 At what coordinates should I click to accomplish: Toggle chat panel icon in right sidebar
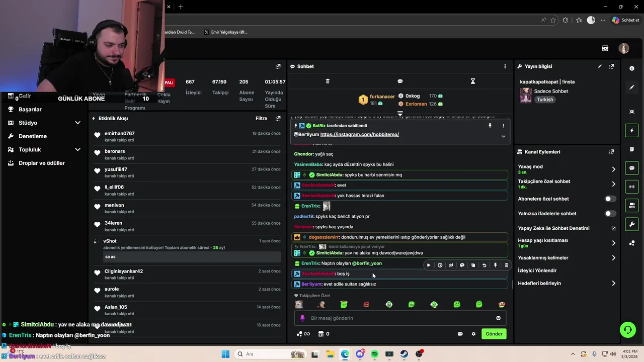pyautogui.click(x=632, y=168)
